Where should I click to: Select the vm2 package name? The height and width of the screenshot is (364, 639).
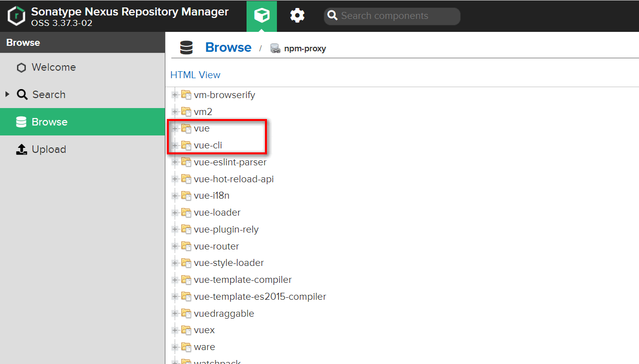(x=203, y=112)
